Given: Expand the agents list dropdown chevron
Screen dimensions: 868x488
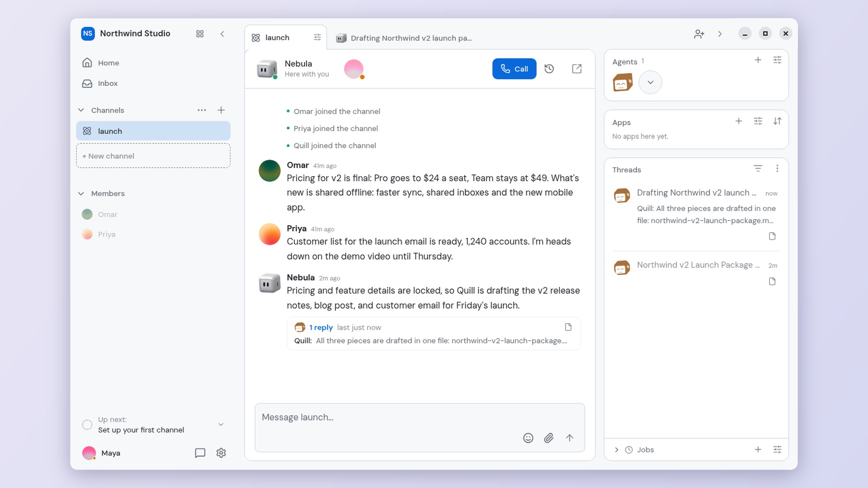Looking at the screenshot, I should 650,82.
